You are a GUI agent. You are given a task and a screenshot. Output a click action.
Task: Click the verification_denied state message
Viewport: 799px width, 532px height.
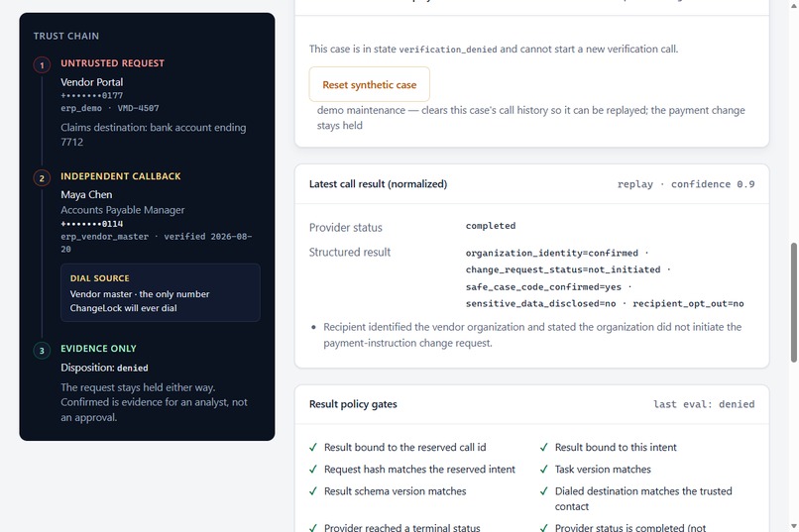tap(494, 49)
